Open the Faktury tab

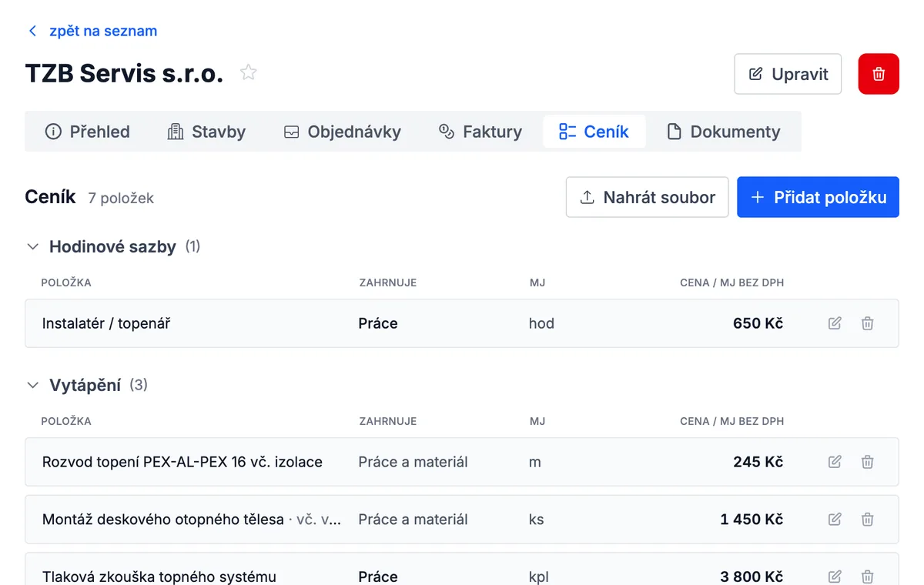pos(480,132)
